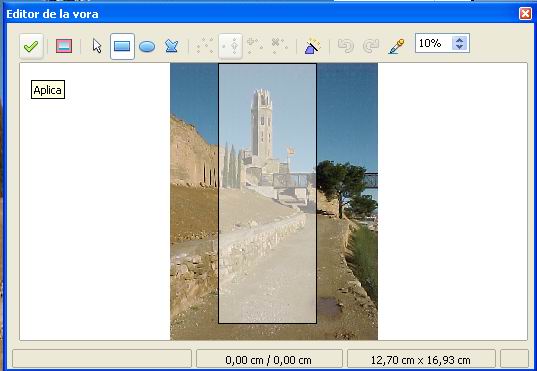Redo the last contour change
537x371 pixels.
coord(371,46)
